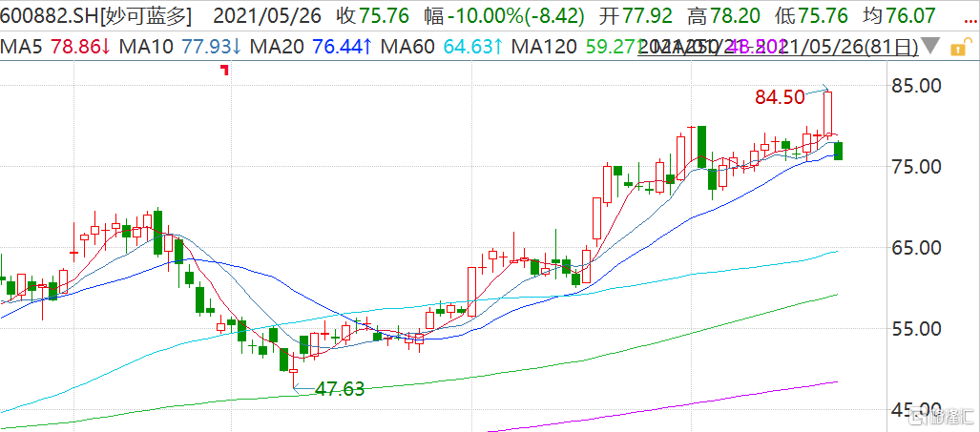The width and height of the screenshot is (980, 432).
Task: Select the MA10 77.93 indicator label
Action: (180, 46)
